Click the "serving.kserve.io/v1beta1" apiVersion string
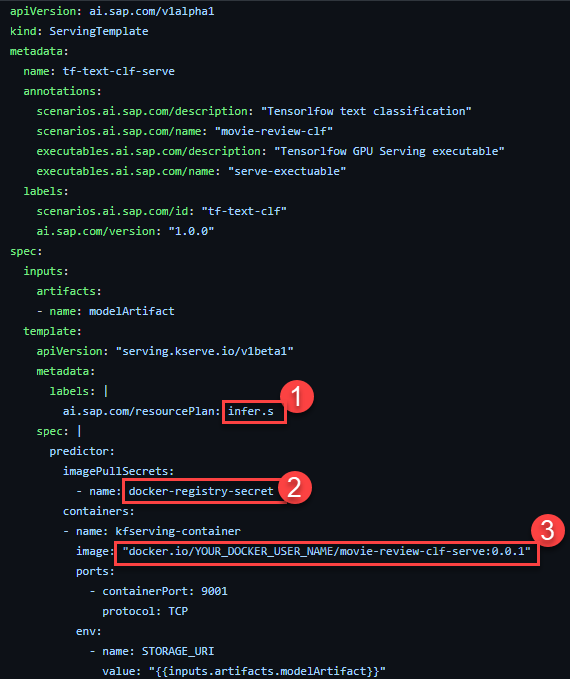 (x=204, y=351)
